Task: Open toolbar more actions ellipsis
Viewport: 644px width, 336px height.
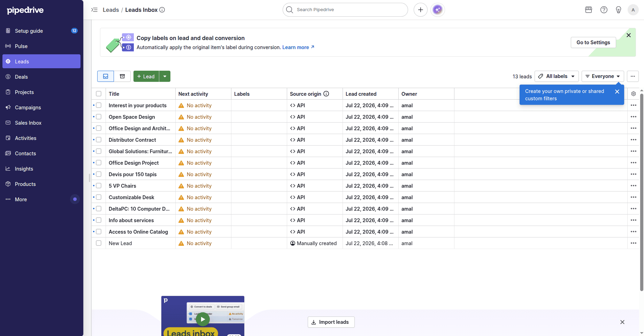Action: pos(633,76)
